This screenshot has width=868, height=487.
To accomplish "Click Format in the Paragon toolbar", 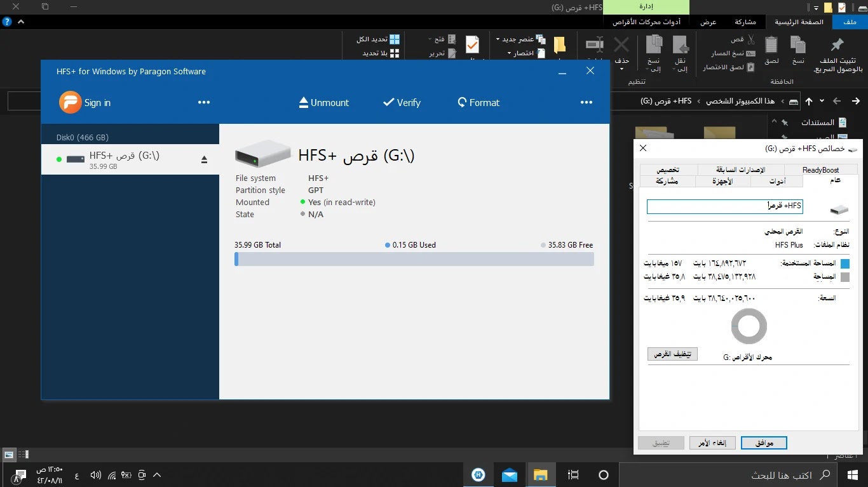I will tap(478, 102).
